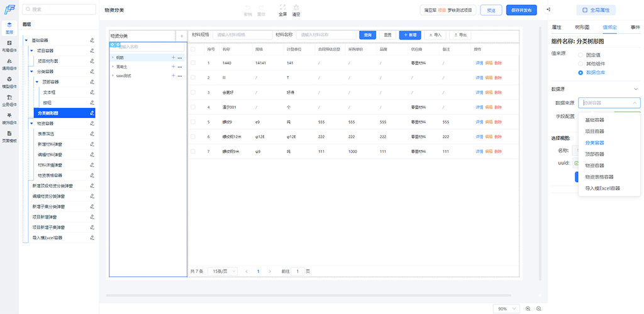The width and height of the screenshot is (644, 314).
Task: Open the 图层 layers sidebar icon
Action: pos(9,28)
